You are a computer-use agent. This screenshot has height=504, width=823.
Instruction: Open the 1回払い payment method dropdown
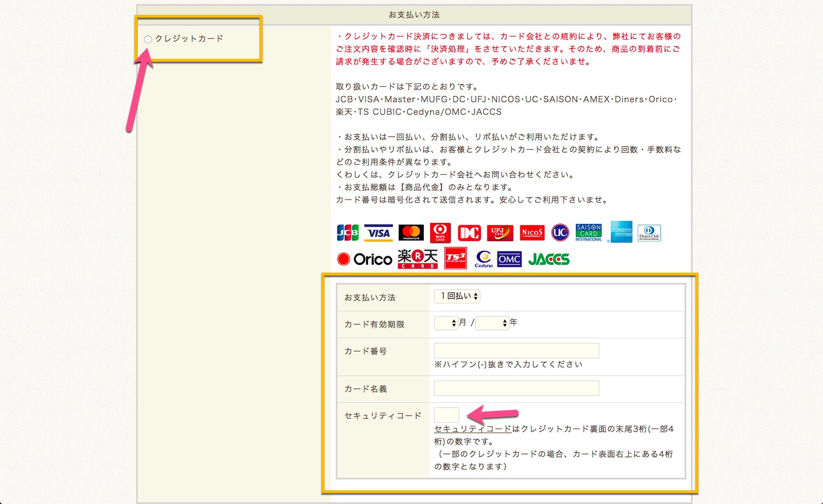coord(457,296)
